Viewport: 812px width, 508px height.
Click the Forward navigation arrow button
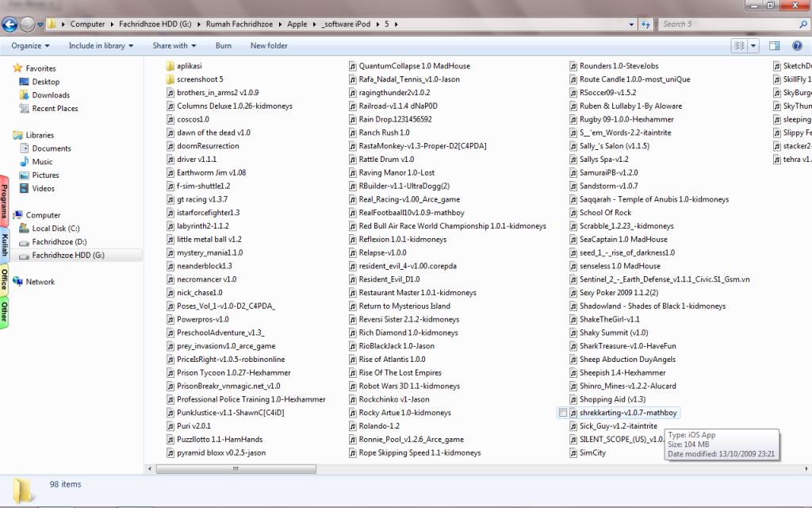click(x=28, y=24)
